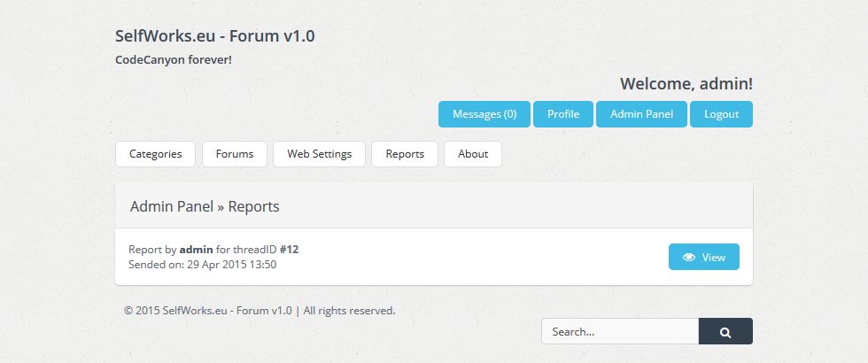Open Messages (0) inbox
Screen dimensions: 868x363
[x=484, y=114]
